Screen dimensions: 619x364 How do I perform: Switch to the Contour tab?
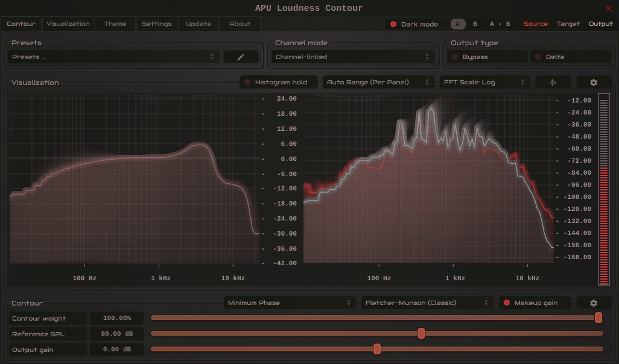click(x=21, y=24)
